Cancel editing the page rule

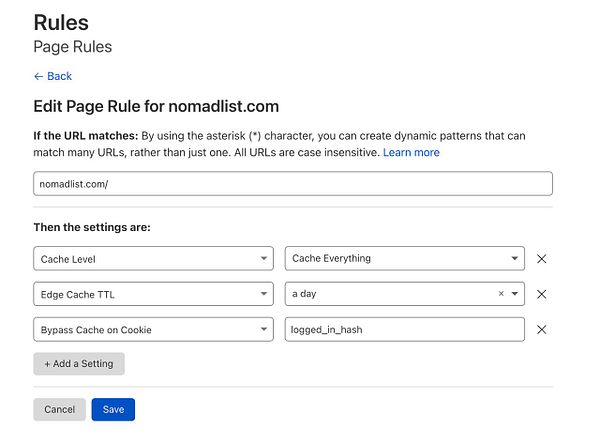pyautogui.click(x=59, y=409)
